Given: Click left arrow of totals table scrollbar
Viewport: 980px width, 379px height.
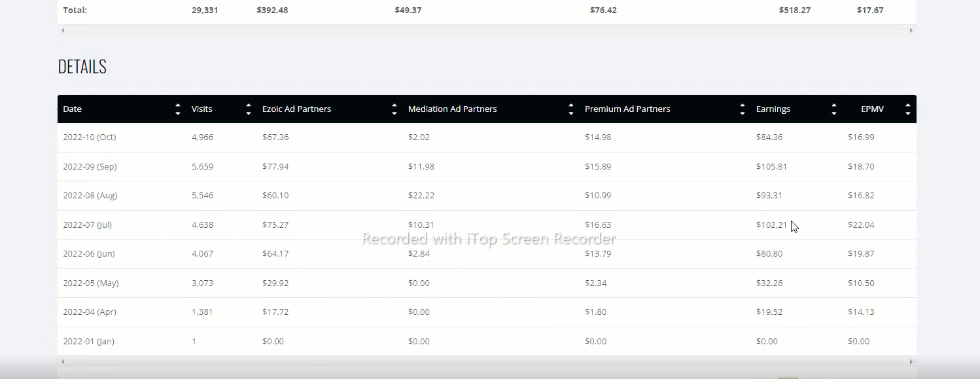Looking at the screenshot, I should pyautogui.click(x=63, y=30).
